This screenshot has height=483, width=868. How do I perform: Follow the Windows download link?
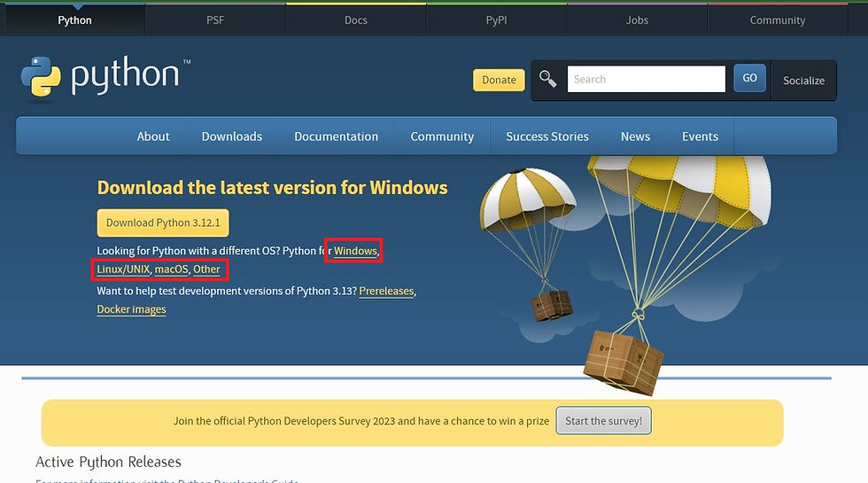355,251
